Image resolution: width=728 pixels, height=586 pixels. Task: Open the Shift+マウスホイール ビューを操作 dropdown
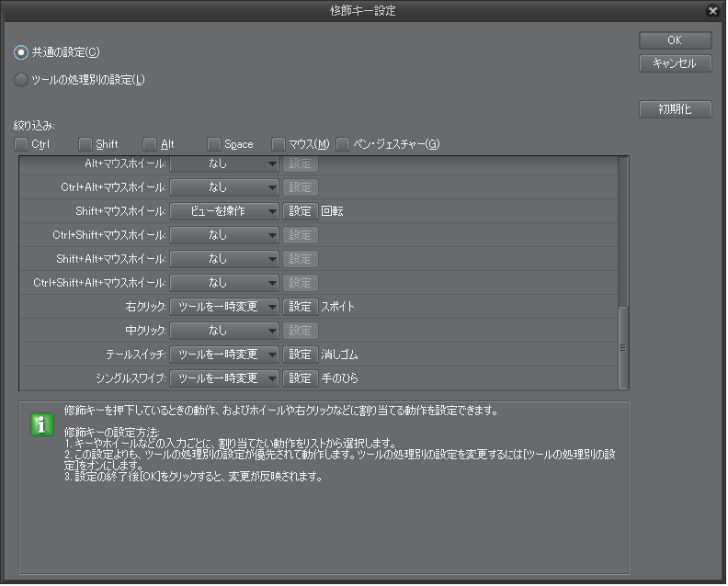224,211
